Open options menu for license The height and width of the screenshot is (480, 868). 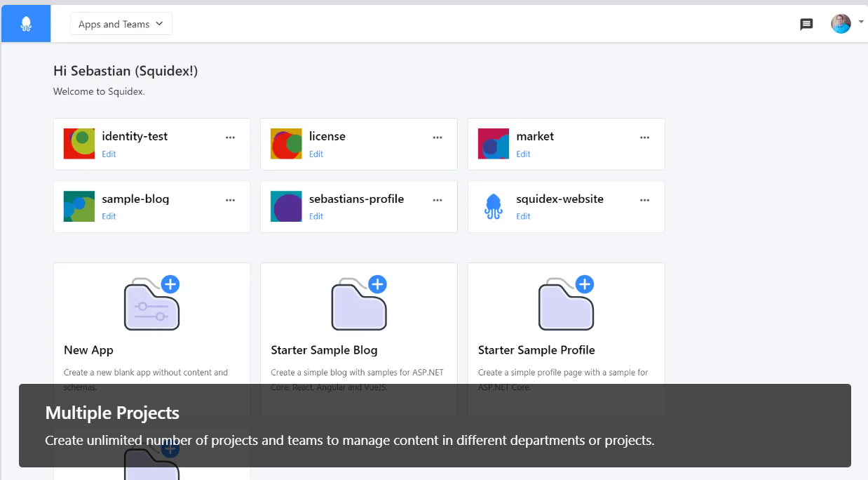tap(438, 138)
